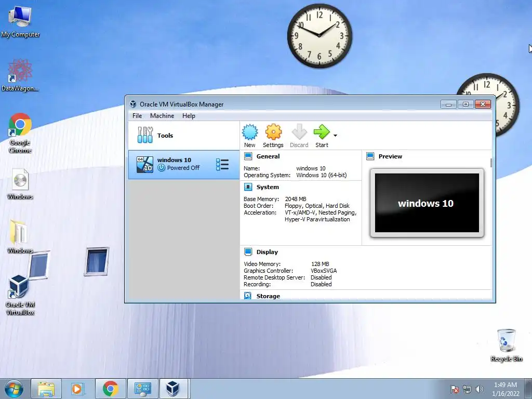Click the 64-bit windows 10 OS icon
Screen dimensions: 532x399
(x=145, y=164)
